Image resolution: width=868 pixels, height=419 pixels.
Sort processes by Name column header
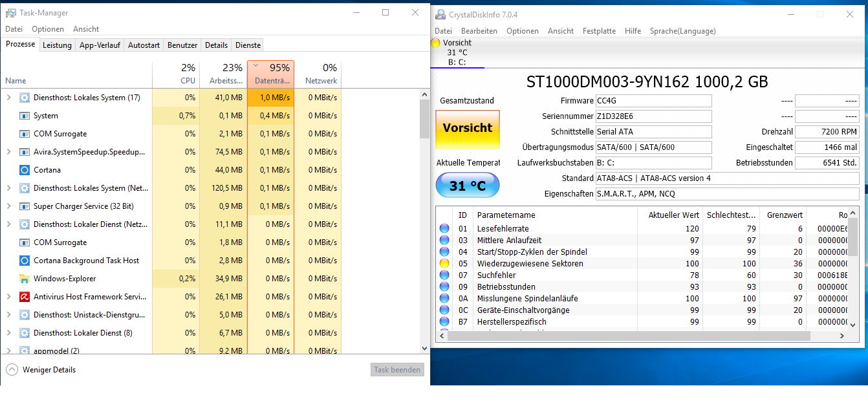76,74
